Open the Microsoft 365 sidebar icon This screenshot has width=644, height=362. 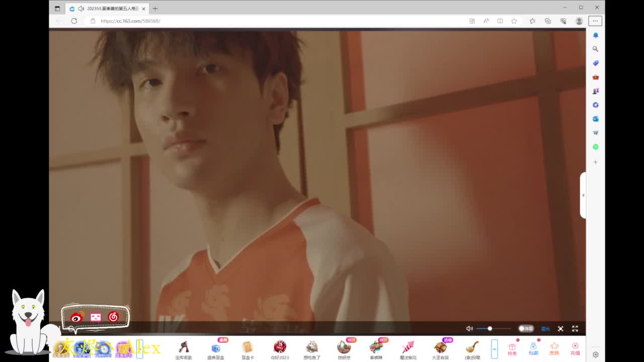[596, 105]
